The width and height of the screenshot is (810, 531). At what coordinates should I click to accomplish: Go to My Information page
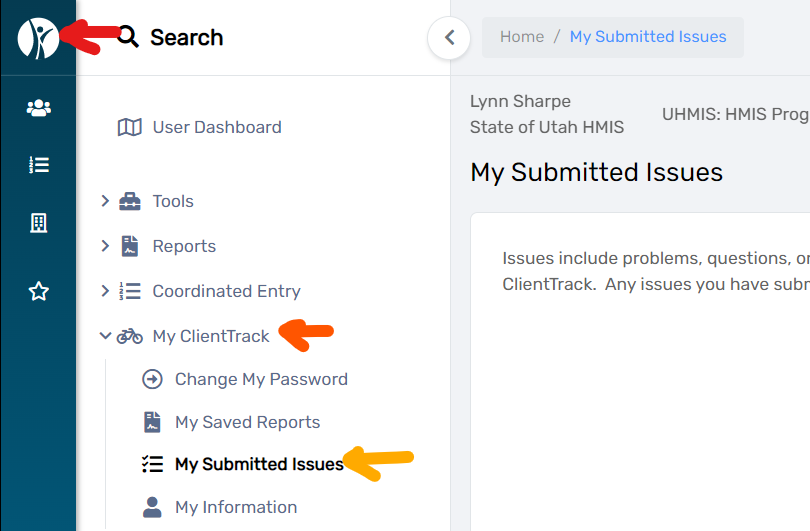coord(235,507)
